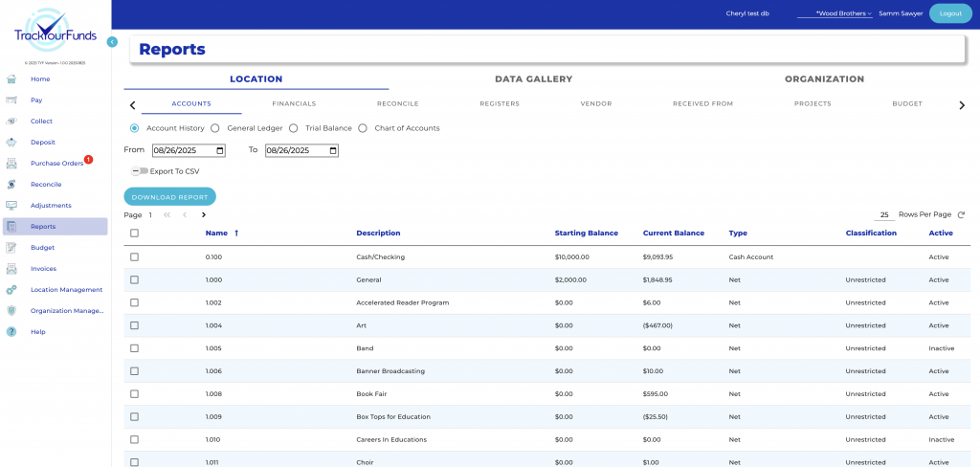The image size is (980, 467).
Task: Collapse the sidebar with the arrow button
Action: click(112, 42)
